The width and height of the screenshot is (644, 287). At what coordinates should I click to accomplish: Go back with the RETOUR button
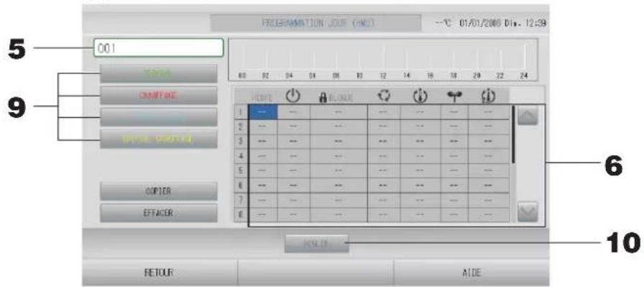point(160,272)
